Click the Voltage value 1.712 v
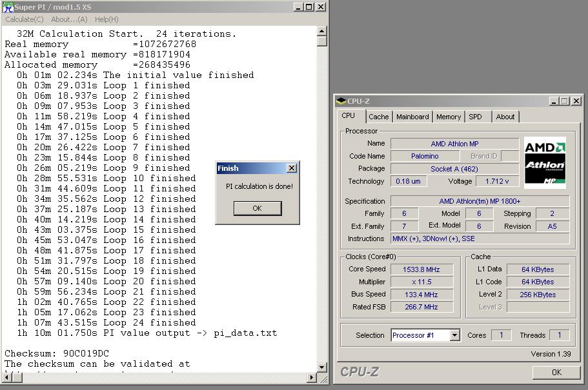Image resolution: width=588 pixels, height=390 pixels. (x=497, y=181)
